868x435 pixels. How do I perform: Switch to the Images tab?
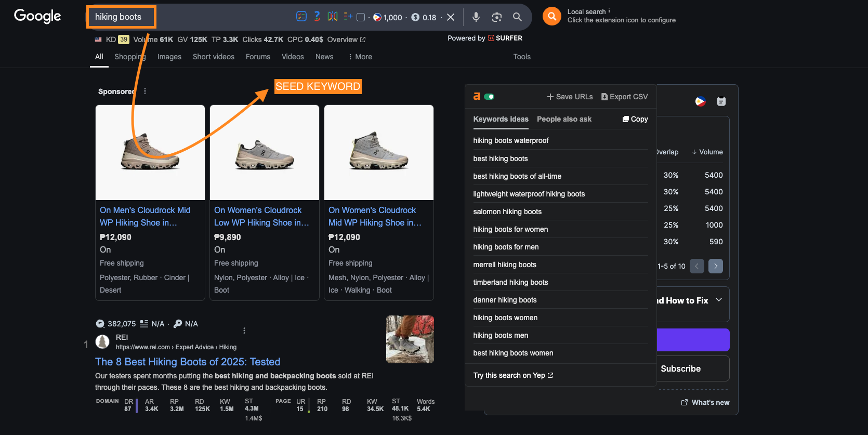(x=169, y=57)
